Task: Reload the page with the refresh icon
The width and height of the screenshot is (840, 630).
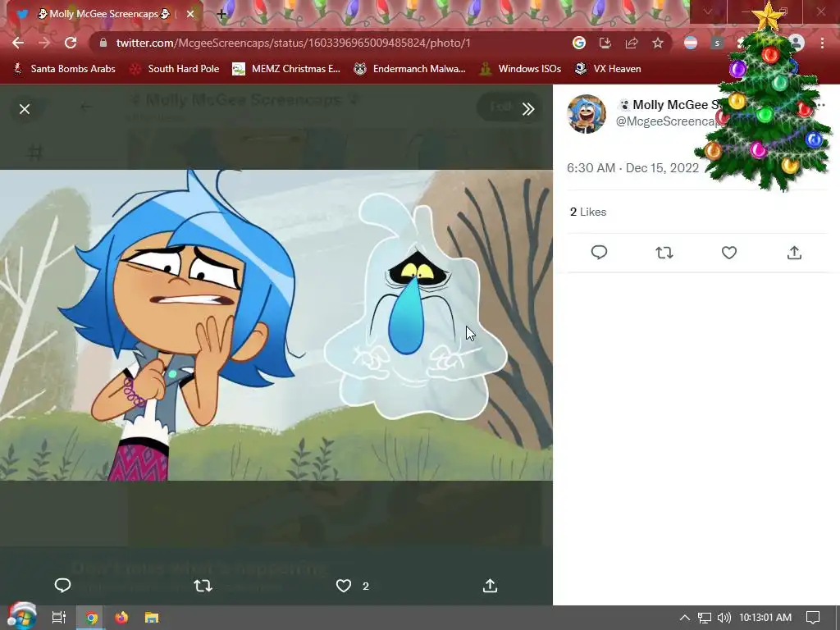Action: tap(71, 43)
